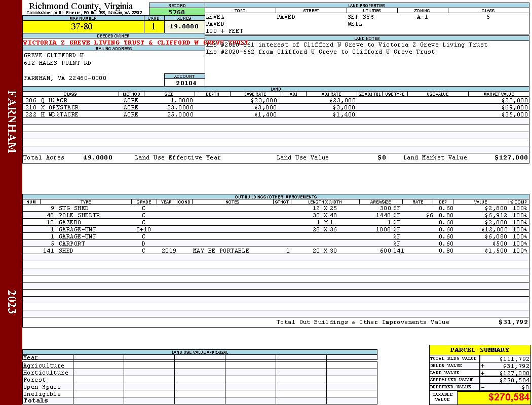Click base rate $3,000 in OPNSTACR row
Image resolution: width=532 pixels, height=405 pixels.
tap(265, 107)
